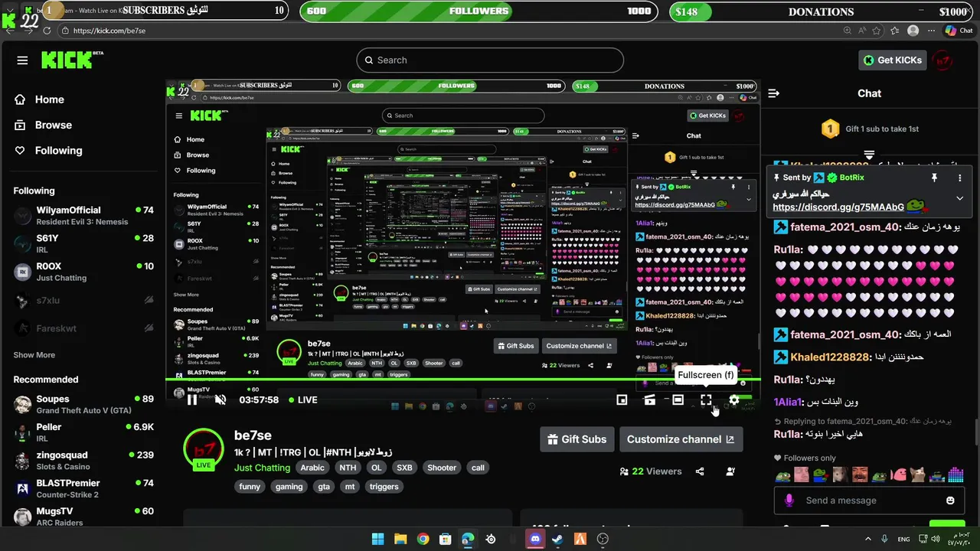
Task: Open the discord.gg/g75MAAbG link
Action: 838,207
